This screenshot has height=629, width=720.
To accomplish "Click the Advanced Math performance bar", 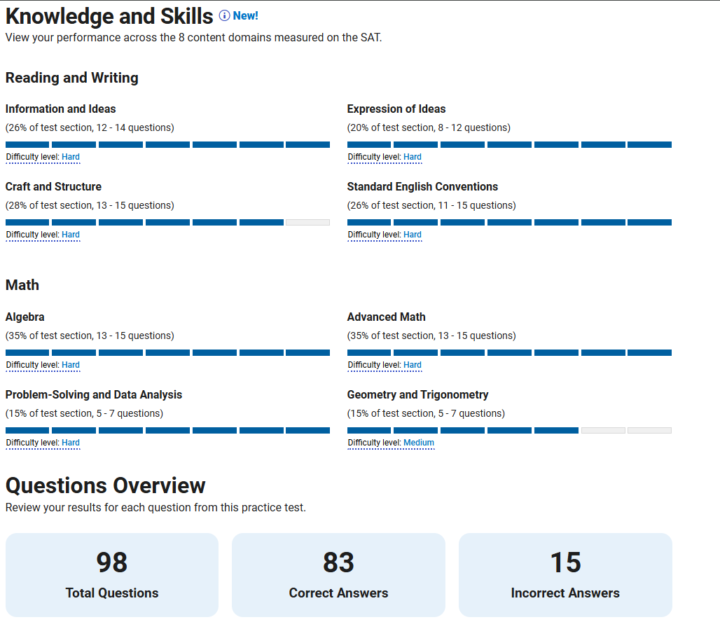I will pos(509,352).
